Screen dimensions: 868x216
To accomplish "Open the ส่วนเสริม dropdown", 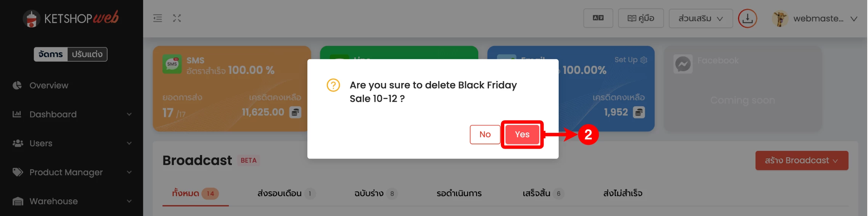I will 701,18.
